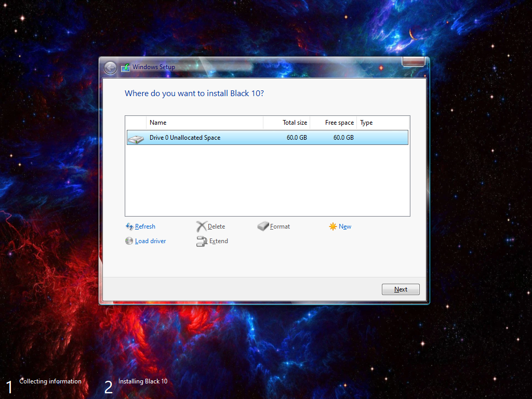Viewport: 532px width, 399px height.
Task: Click the Extend partition link
Action: coord(219,241)
